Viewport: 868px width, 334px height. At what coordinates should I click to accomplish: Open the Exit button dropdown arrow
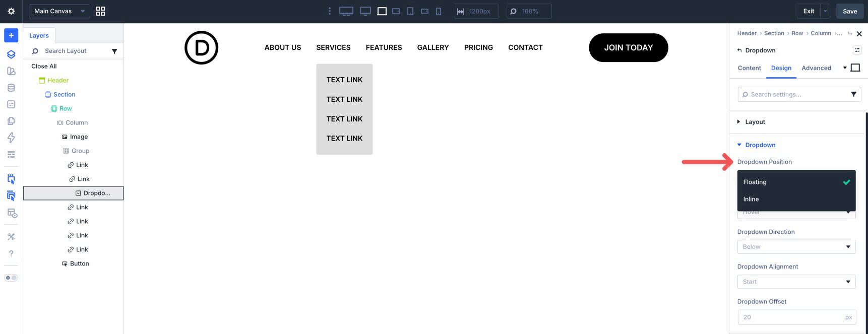pos(825,11)
